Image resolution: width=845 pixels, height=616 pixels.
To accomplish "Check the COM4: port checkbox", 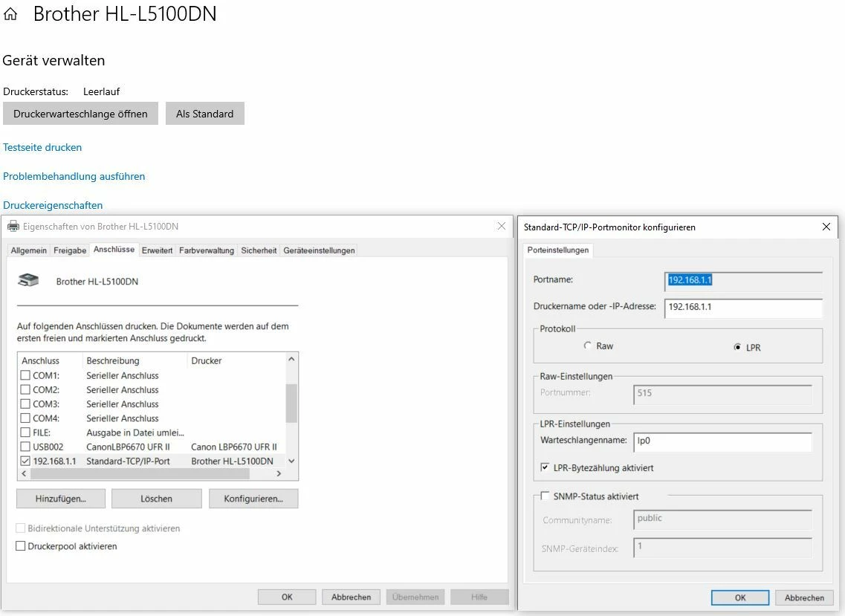I will [x=25, y=418].
